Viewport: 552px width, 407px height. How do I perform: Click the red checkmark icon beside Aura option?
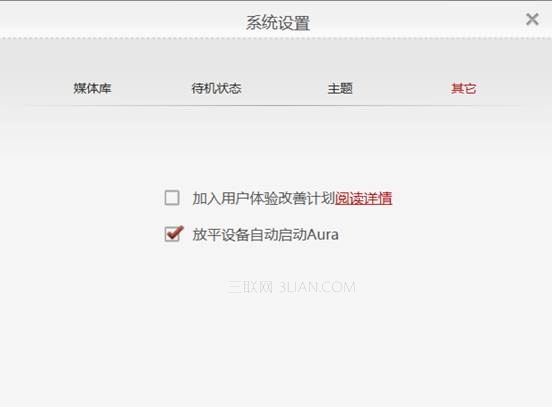click(x=173, y=233)
